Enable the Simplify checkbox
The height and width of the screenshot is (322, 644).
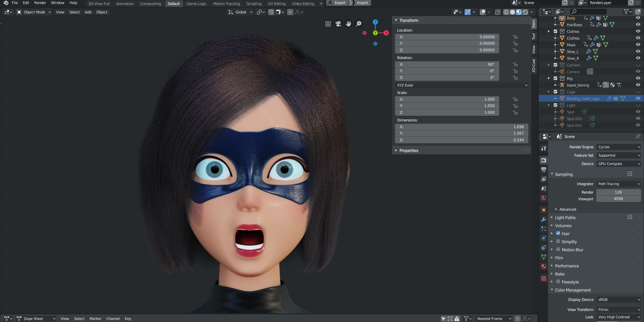coord(558,241)
